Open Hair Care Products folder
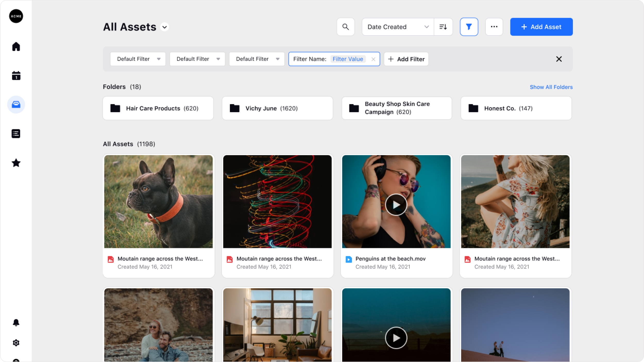The image size is (644, 362). click(x=158, y=108)
